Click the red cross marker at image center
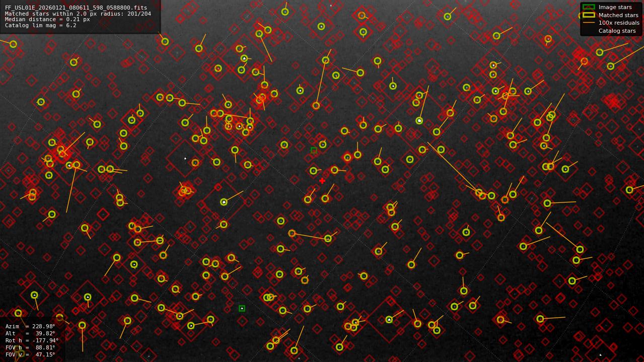This screenshot has height=362, width=644. click(322, 181)
